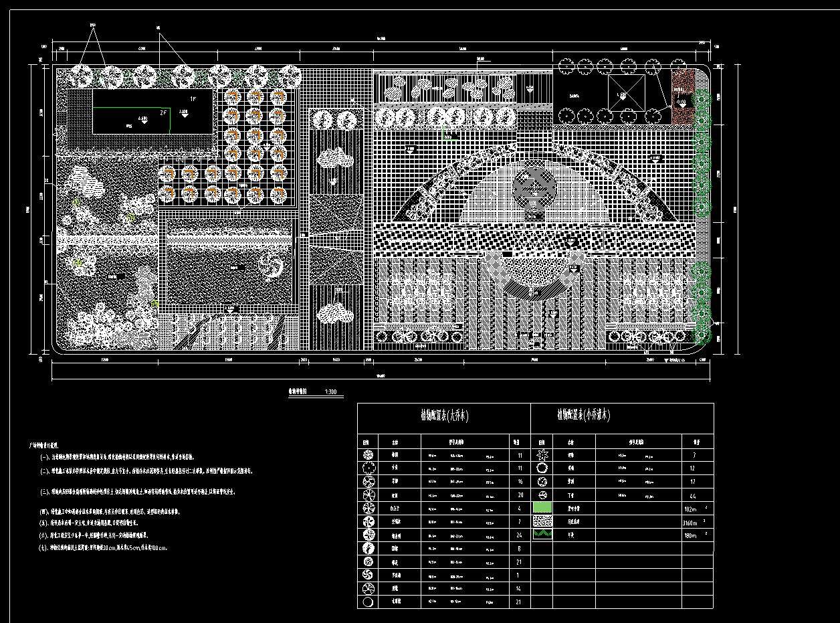The image size is (840, 623).
Task: Select the plain circle symbol in last legend row
Action: (368, 603)
